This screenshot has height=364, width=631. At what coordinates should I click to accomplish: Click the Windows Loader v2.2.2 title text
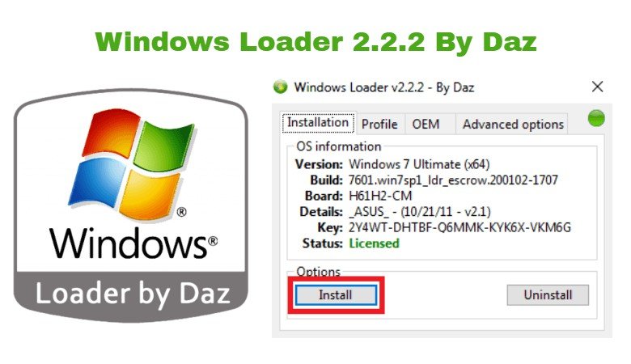pos(384,87)
